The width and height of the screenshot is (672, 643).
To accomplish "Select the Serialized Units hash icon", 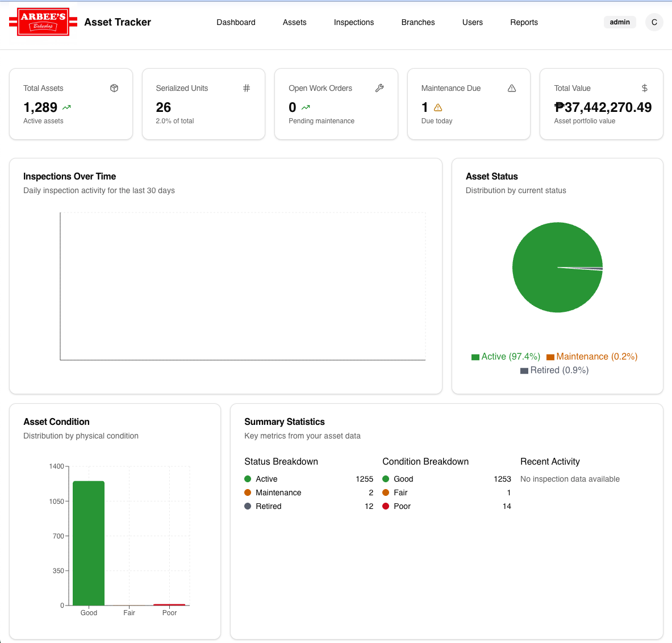I will pyautogui.click(x=246, y=88).
